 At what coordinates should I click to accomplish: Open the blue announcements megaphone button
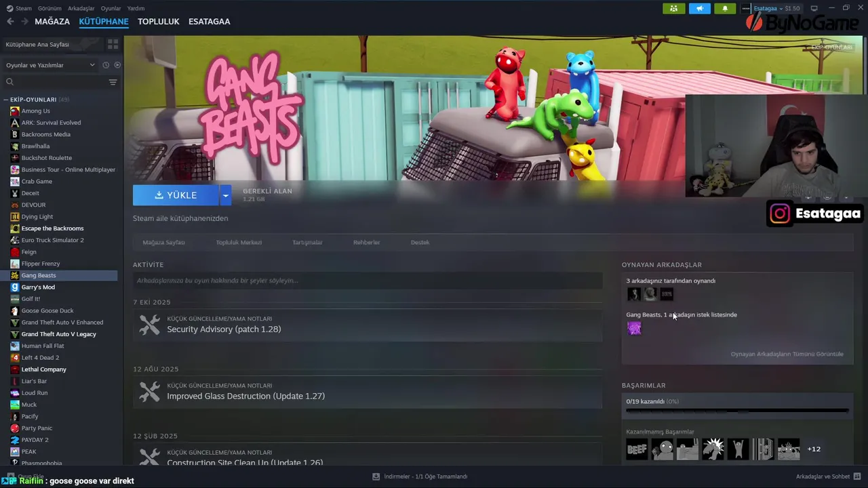(699, 8)
